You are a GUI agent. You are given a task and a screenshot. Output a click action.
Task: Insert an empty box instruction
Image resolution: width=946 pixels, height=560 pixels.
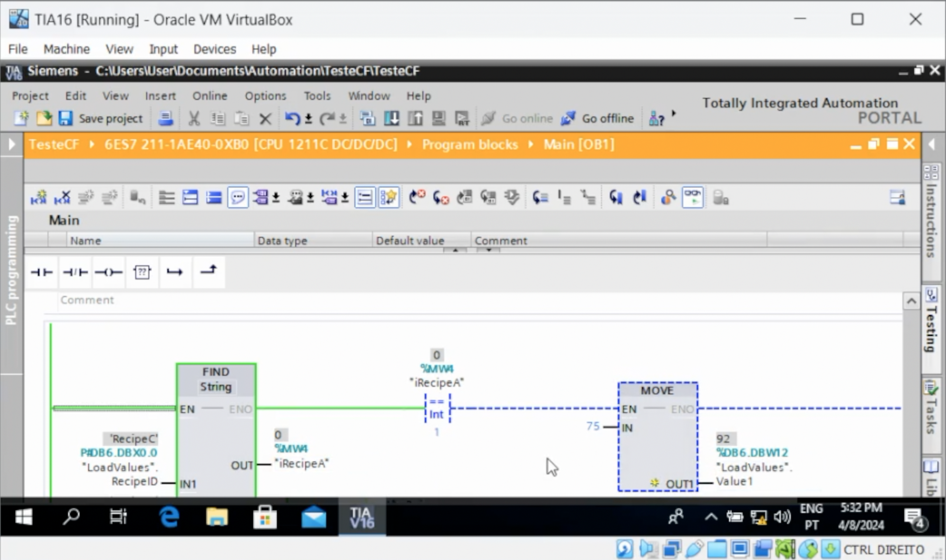(x=142, y=272)
